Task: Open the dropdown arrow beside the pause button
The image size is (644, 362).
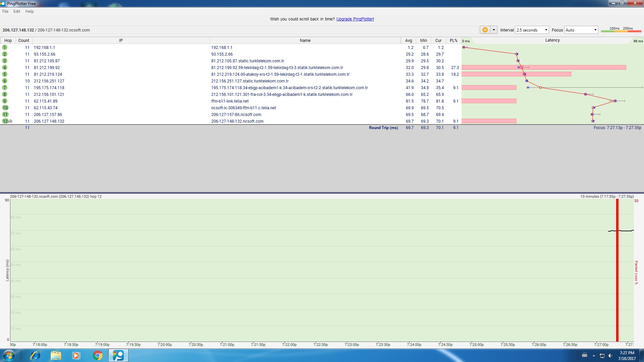Action: tap(494, 30)
